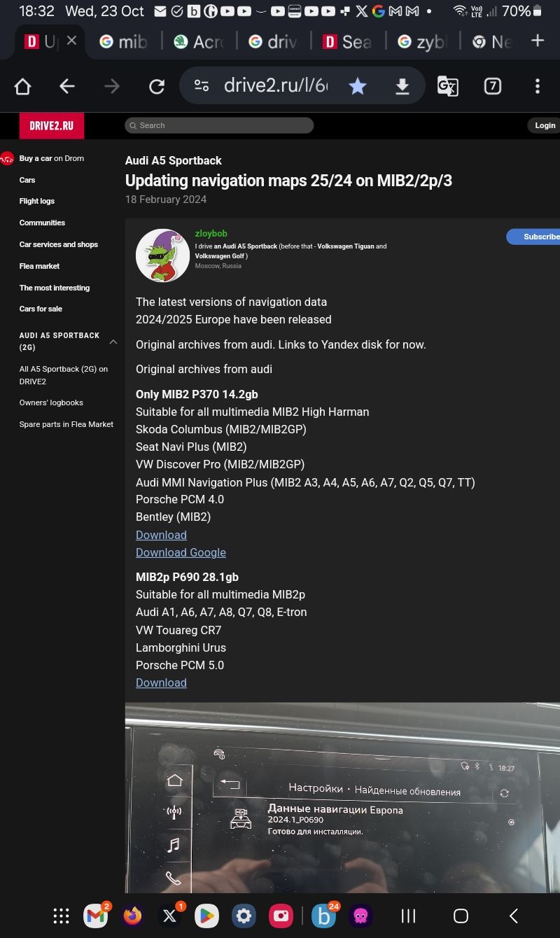Go to the browser home page

tap(23, 86)
